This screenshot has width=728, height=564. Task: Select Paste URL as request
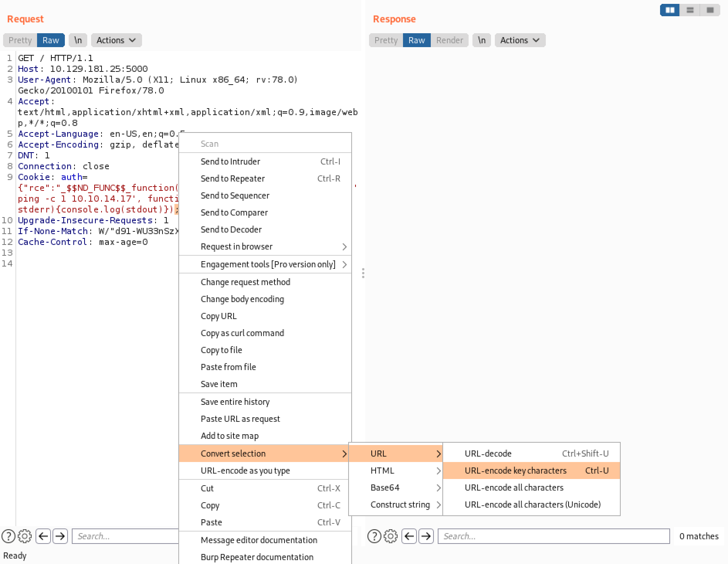(265, 419)
